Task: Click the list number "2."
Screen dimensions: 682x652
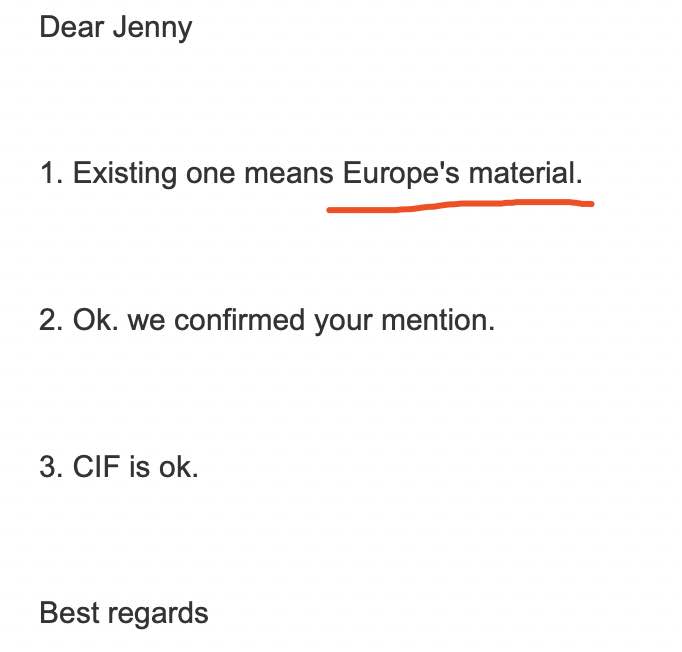Action: [x=52, y=320]
